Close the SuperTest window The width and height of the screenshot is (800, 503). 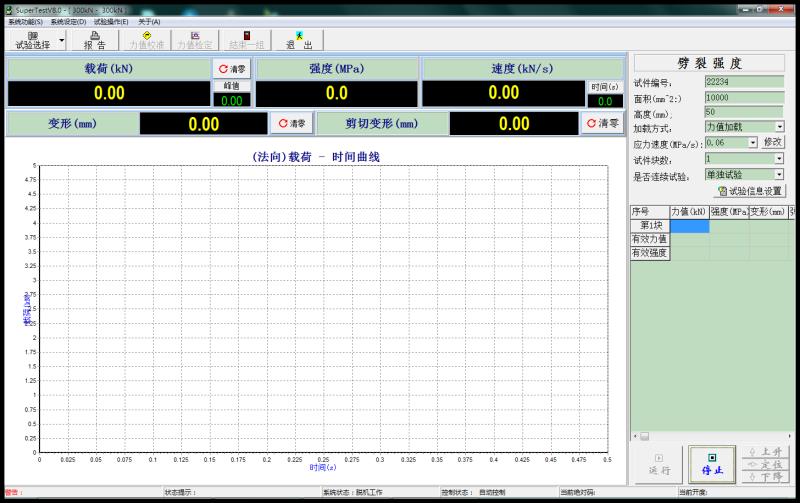coord(781,9)
